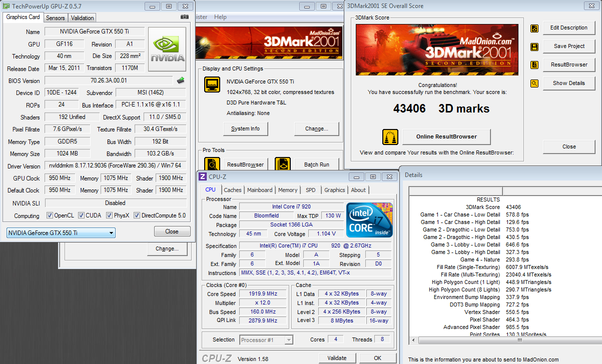Click the Name field showing Intel Core i7 920
Viewport: 602px width, 364px height.
tap(292, 207)
